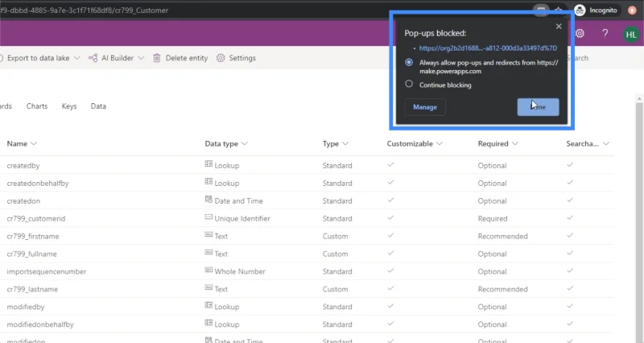Bookmark page with star icon
The width and height of the screenshot is (644, 343).
pyautogui.click(x=559, y=10)
